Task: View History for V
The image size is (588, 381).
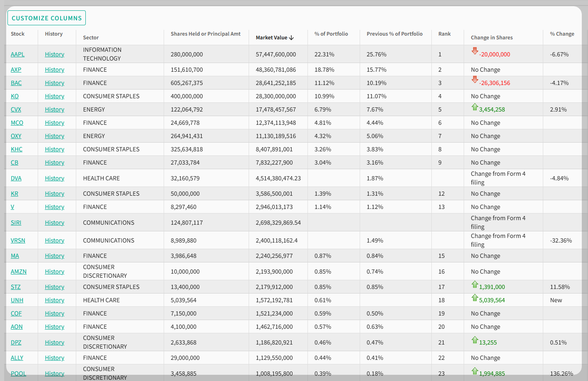Action: click(55, 207)
